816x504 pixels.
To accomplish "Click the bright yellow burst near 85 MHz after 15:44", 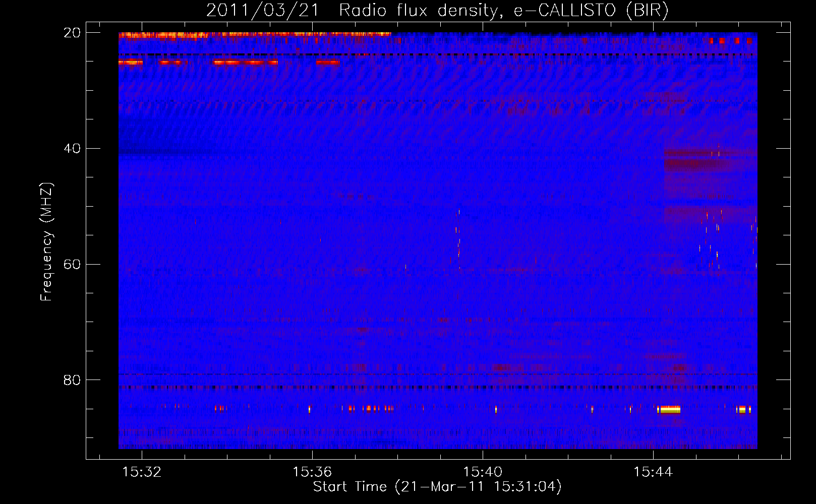I will (669, 409).
